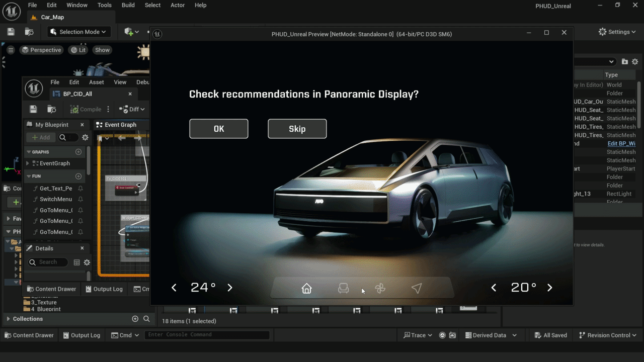Collapse the GRAPHS section
Screen dimensions: 644x362
(x=29, y=152)
